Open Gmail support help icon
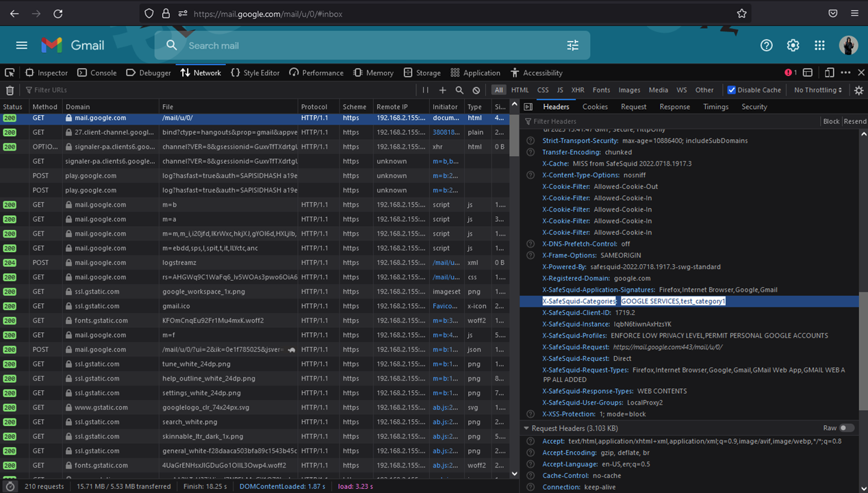Viewport: 868px width, 493px height. click(x=767, y=45)
